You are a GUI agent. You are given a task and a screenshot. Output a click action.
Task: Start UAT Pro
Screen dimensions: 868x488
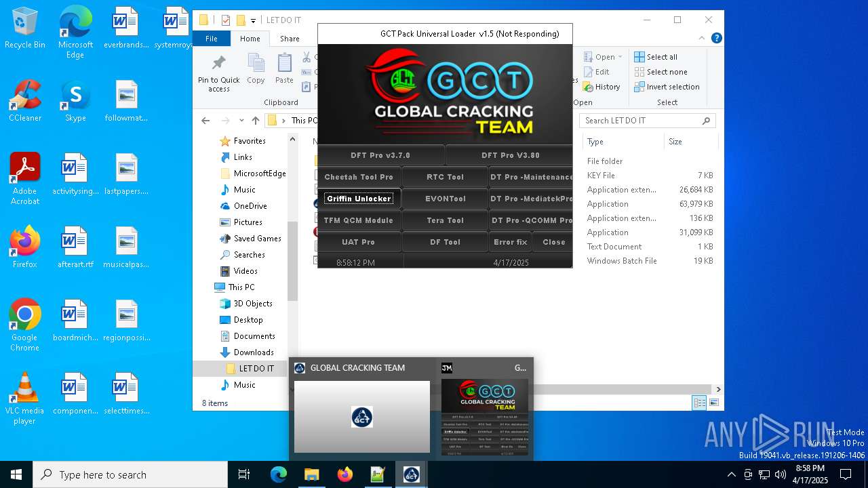(359, 242)
